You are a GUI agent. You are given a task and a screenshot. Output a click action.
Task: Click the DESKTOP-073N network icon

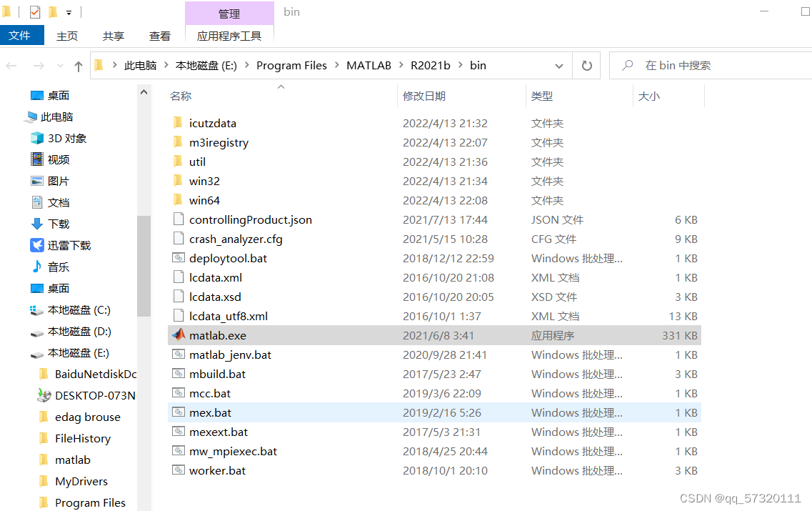44,395
